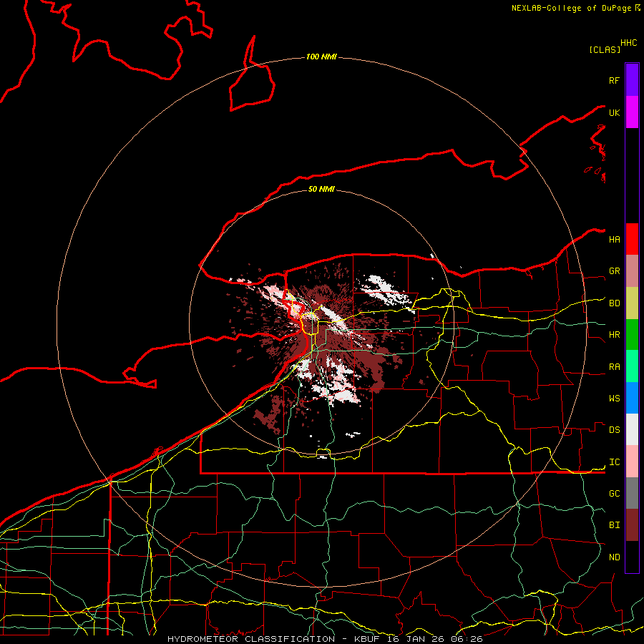The image size is (644, 644).
Task: Click the [CLAS] label above legend
Action: pos(605,49)
